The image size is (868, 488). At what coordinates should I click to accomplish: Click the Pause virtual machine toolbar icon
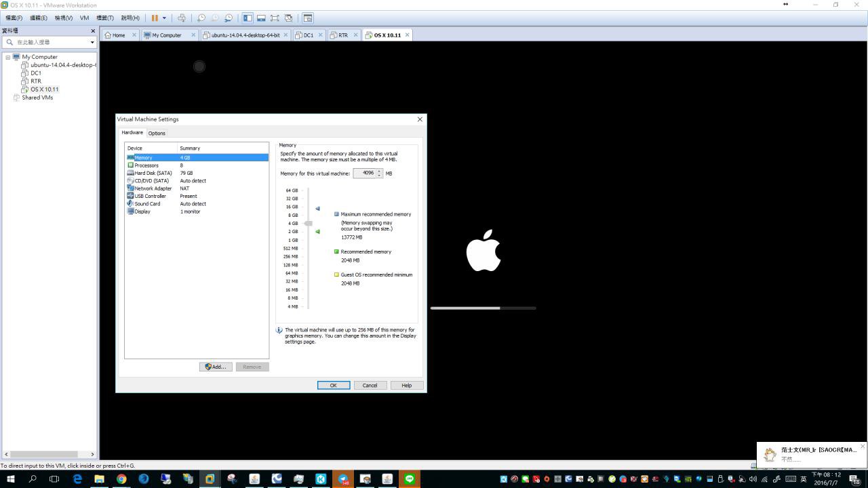pos(155,18)
